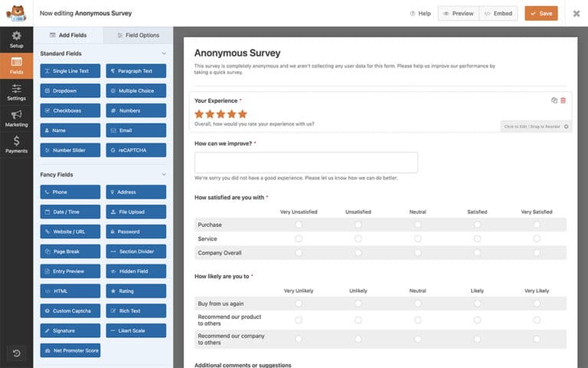Add a Checkboxes field
This screenshot has height=368, width=588.
coord(70,110)
